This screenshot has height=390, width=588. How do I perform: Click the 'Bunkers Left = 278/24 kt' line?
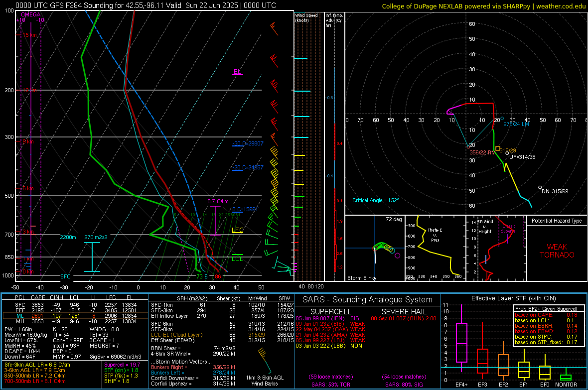[x=193, y=373]
